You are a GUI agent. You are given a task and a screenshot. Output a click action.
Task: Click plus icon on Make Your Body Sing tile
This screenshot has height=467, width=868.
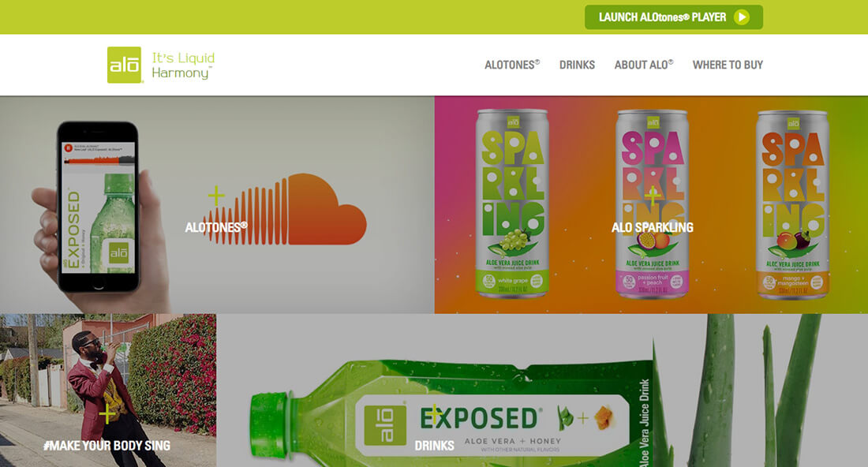[x=108, y=414]
